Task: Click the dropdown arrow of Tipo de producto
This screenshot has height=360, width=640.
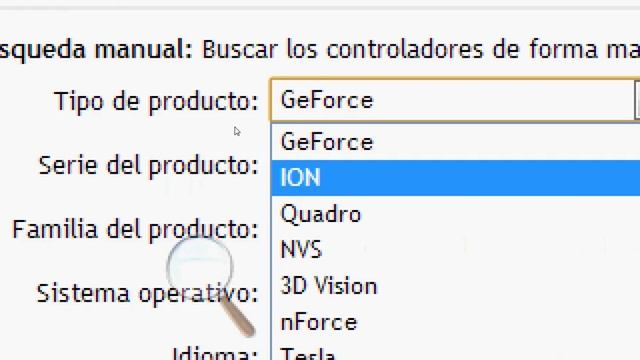Action: 637,100
